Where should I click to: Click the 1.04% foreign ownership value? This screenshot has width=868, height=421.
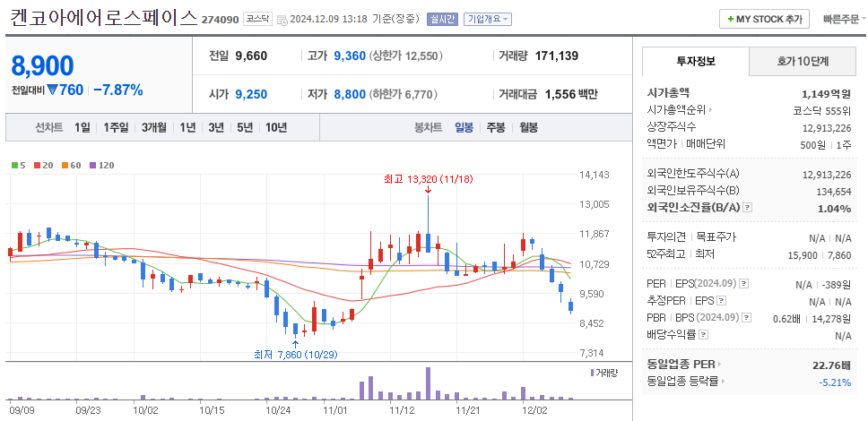pos(834,208)
